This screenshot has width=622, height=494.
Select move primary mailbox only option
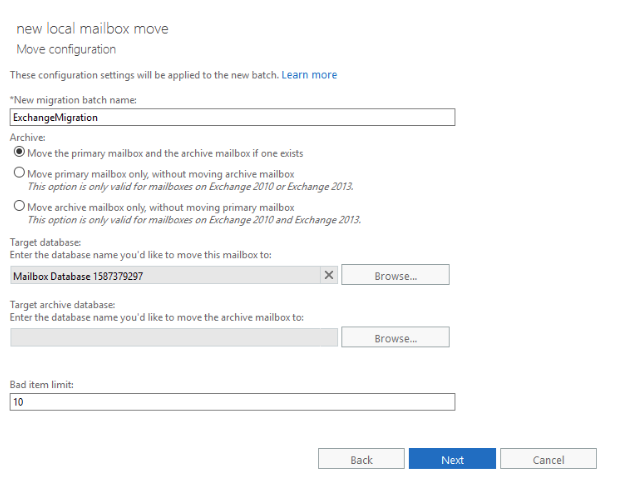pos(19,173)
